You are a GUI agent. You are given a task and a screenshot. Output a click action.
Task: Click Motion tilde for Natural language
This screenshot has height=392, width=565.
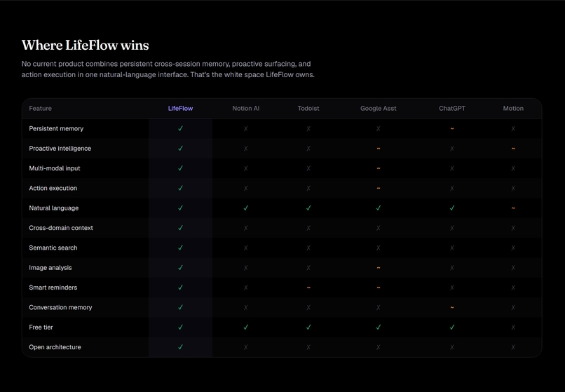coord(513,208)
